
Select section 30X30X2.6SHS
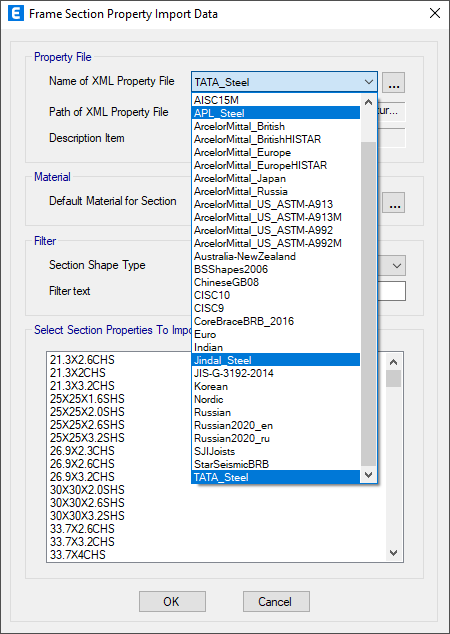pos(87,503)
